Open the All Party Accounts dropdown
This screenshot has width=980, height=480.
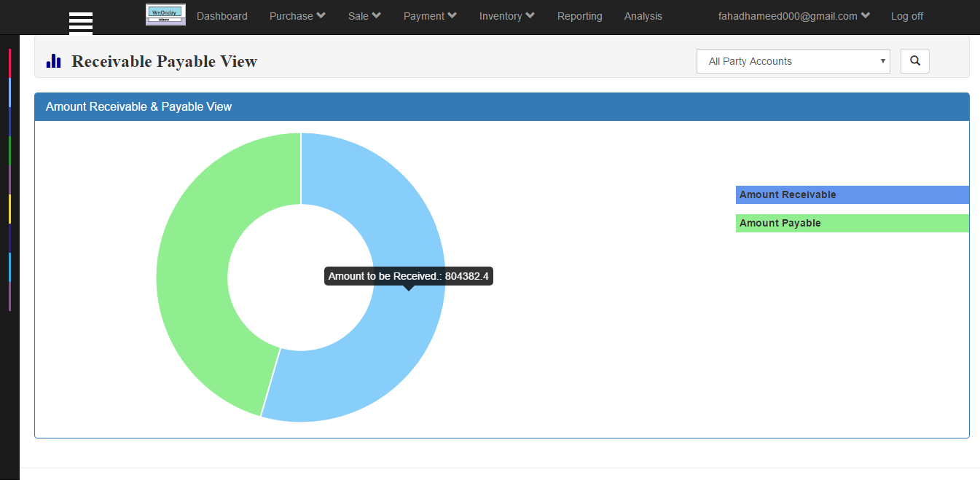pyautogui.click(x=793, y=61)
